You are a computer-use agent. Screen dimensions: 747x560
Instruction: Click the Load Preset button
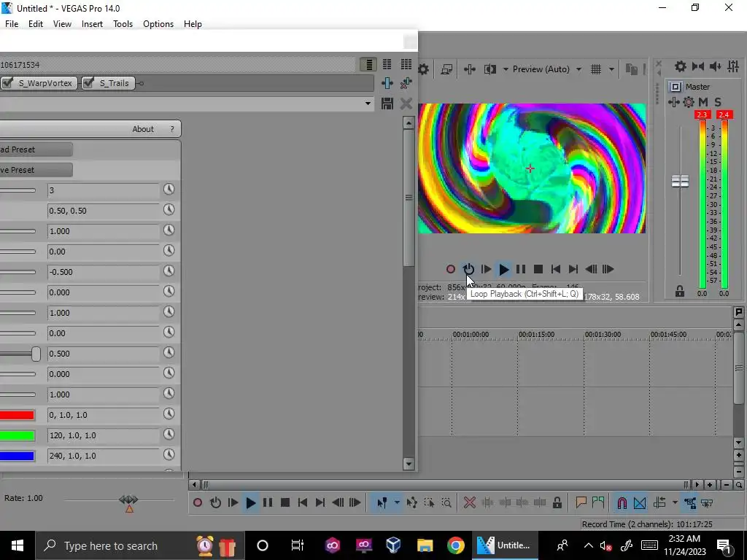click(x=36, y=149)
